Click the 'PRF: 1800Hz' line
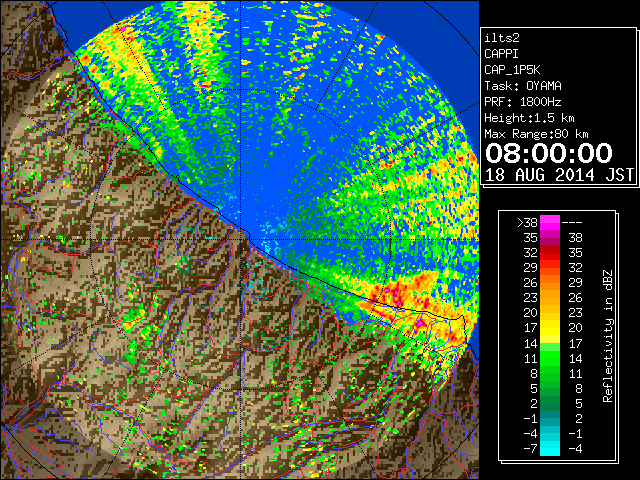 pyautogui.click(x=523, y=102)
